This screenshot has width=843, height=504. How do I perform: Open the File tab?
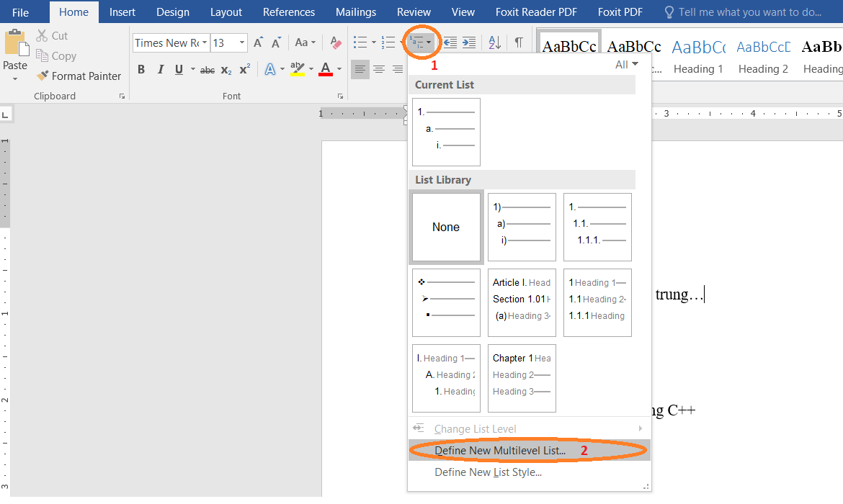20,12
